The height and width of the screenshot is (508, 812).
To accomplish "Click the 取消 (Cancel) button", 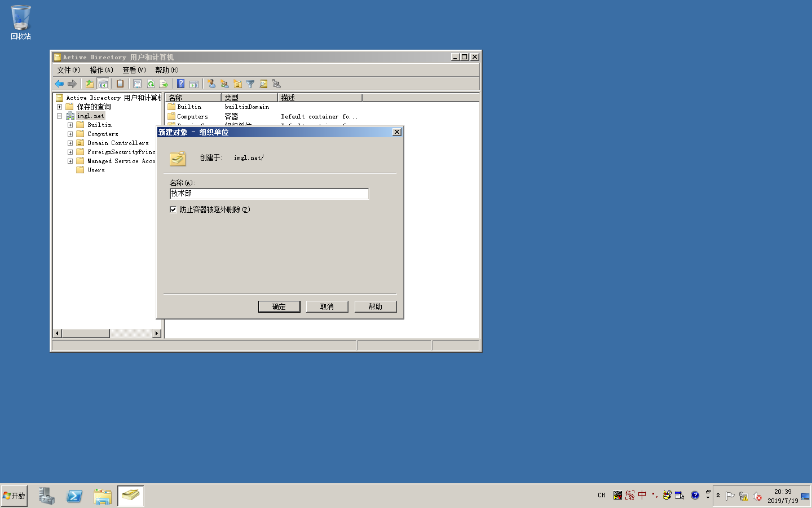I will (327, 306).
